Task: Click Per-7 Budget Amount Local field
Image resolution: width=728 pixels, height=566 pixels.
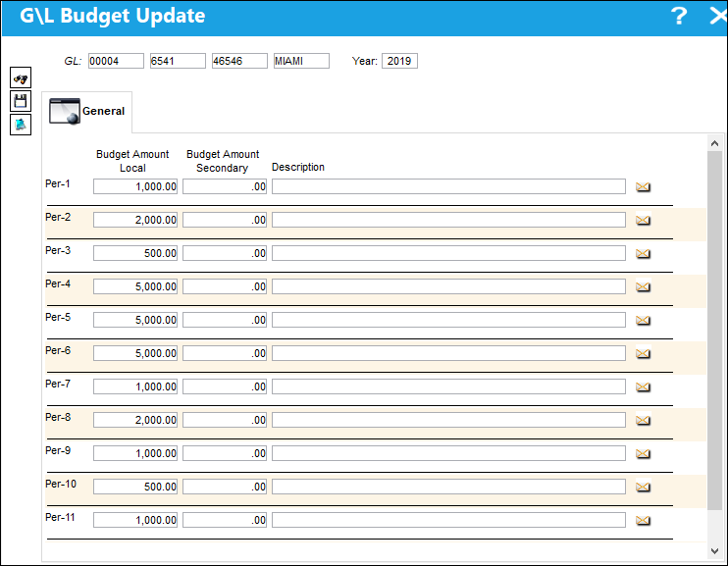Action: [135, 386]
